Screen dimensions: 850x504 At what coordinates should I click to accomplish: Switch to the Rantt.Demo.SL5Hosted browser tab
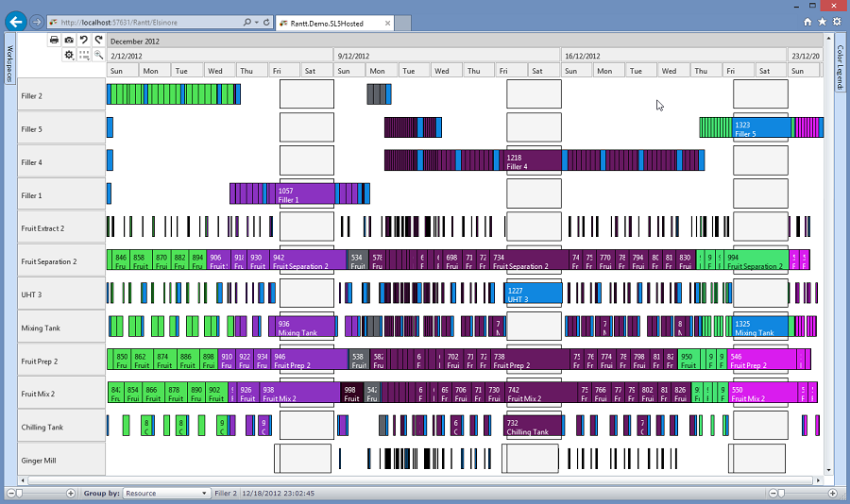(327, 21)
